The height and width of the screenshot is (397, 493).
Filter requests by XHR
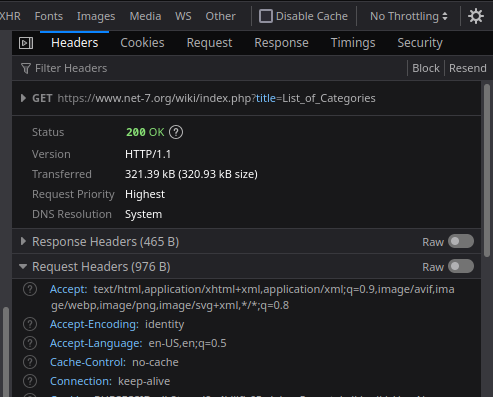click(x=10, y=16)
